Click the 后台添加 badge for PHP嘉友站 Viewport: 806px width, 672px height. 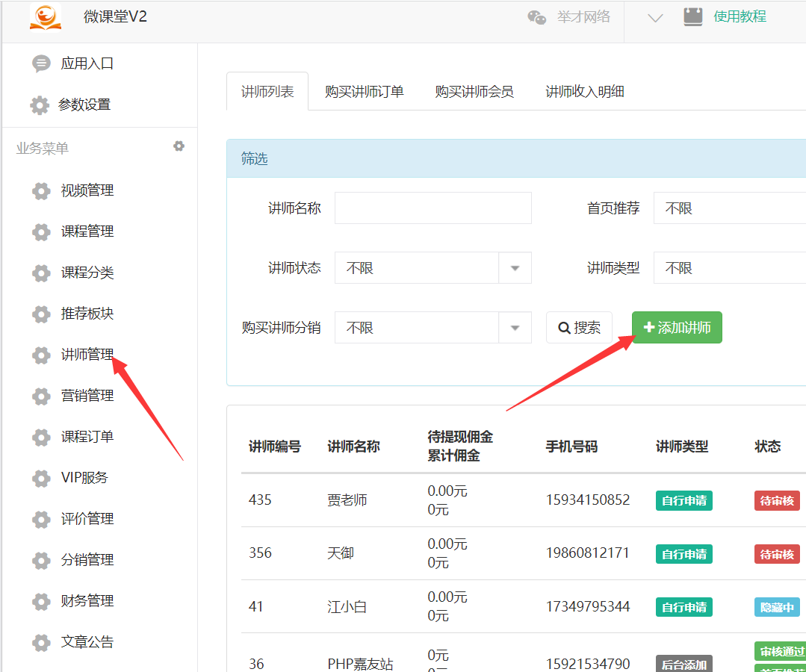click(x=684, y=664)
